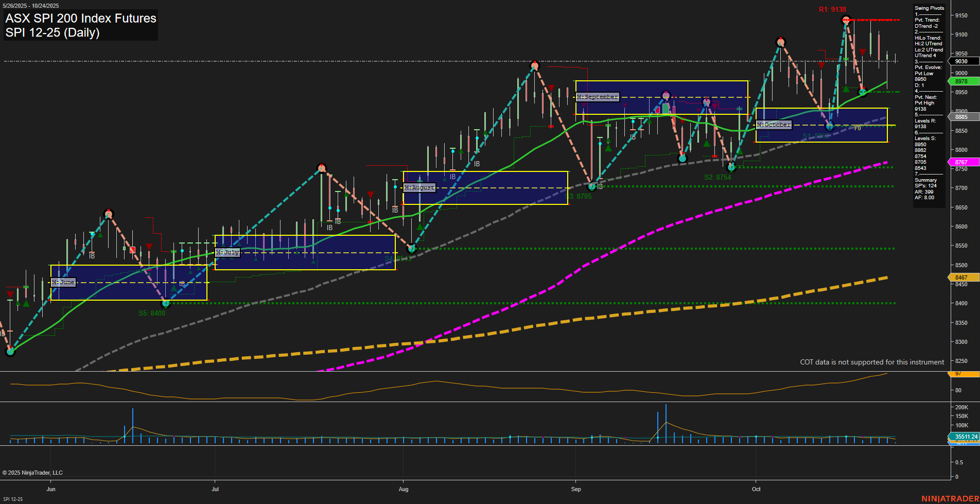Select the orange 8467 level marker
Viewport: 980px width, 504px height.
coord(961,277)
